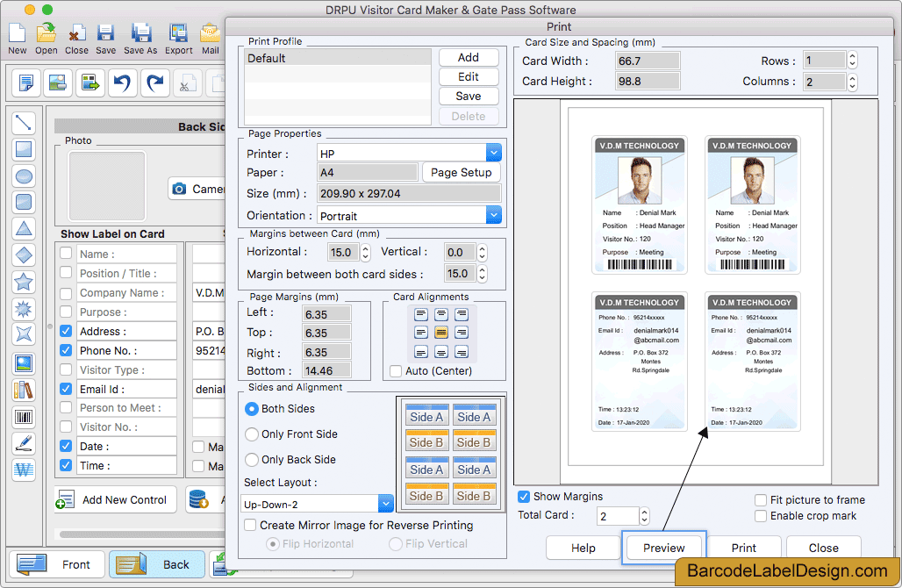Uncheck the Email Id label checkbox
Viewport: 902px width, 588px height.
[66, 389]
